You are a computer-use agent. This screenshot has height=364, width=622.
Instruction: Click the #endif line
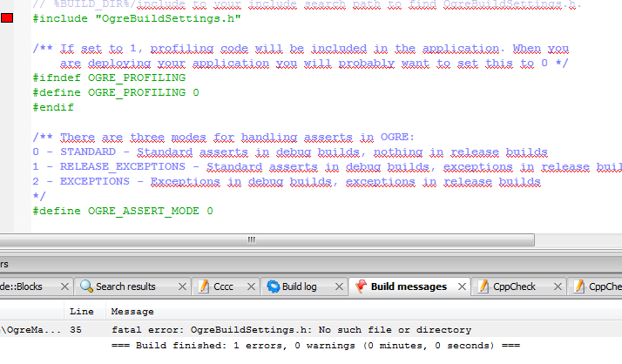(53, 107)
